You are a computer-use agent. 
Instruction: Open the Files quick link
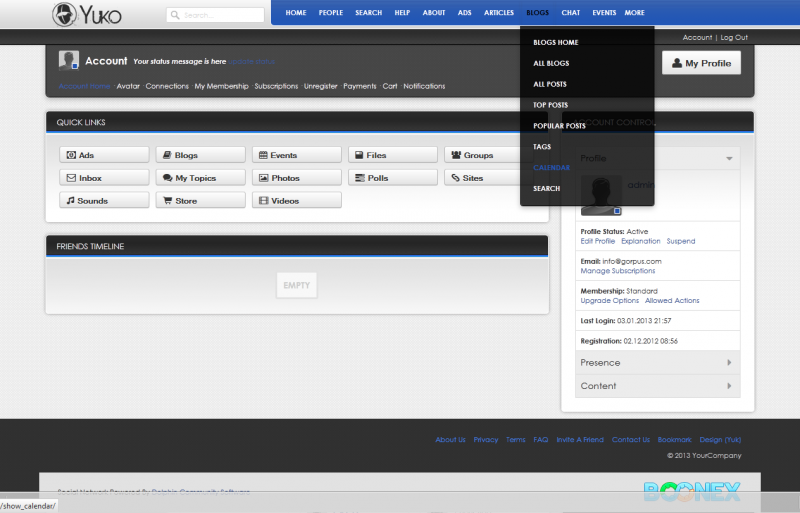coord(393,155)
